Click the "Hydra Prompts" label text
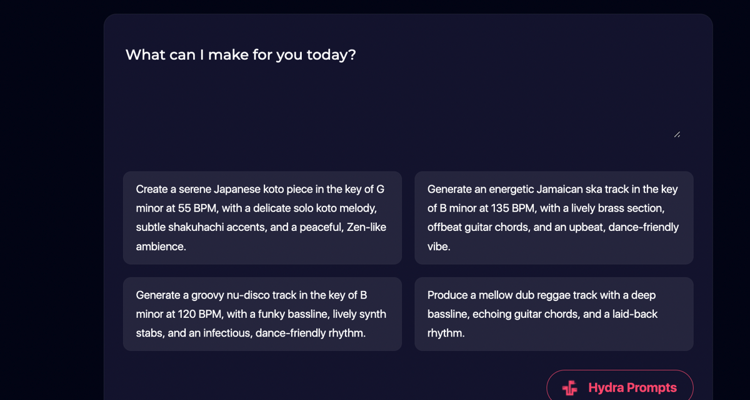750x400 pixels. (632, 388)
